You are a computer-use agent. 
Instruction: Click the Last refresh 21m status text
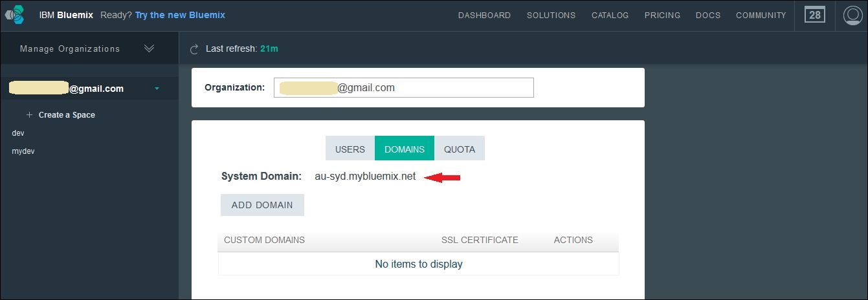[x=241, y=48]
